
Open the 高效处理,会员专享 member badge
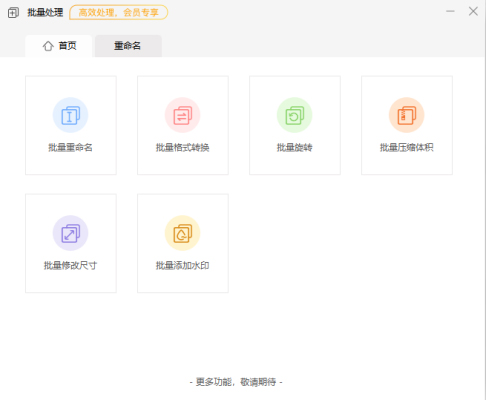[118, 13]
